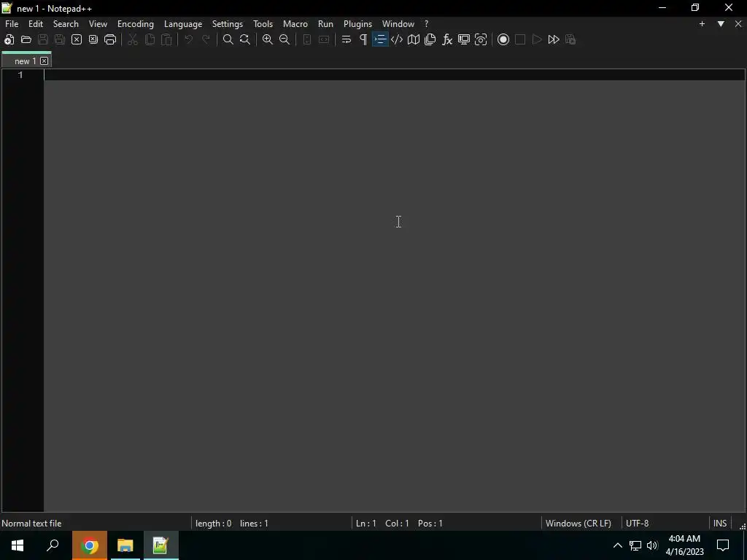Toggle the Document Map icon
The image size is (747, 560).
pyautogui.click(x=414, y=39)
